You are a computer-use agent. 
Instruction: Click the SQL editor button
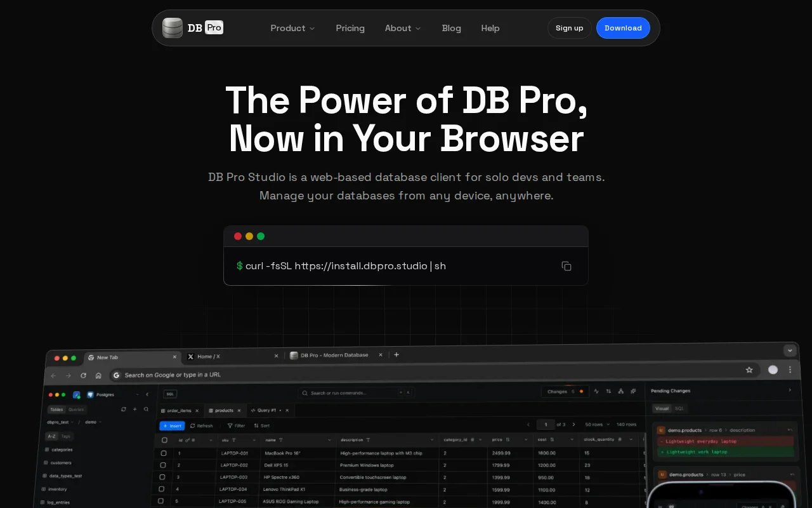[x=171, y=394]
